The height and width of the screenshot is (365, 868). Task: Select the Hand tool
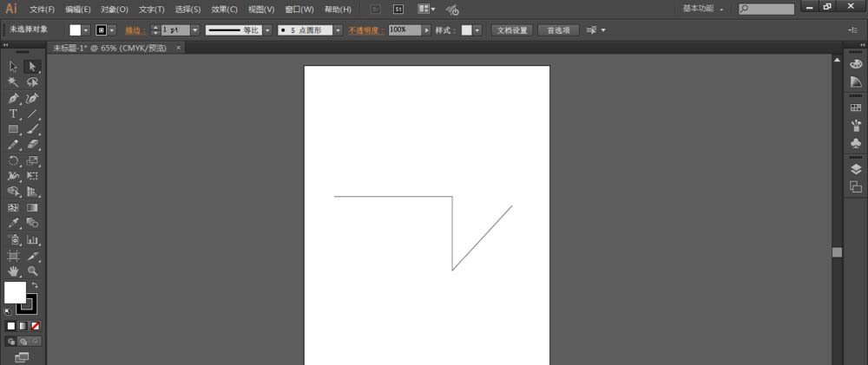(x=14, y=271)
